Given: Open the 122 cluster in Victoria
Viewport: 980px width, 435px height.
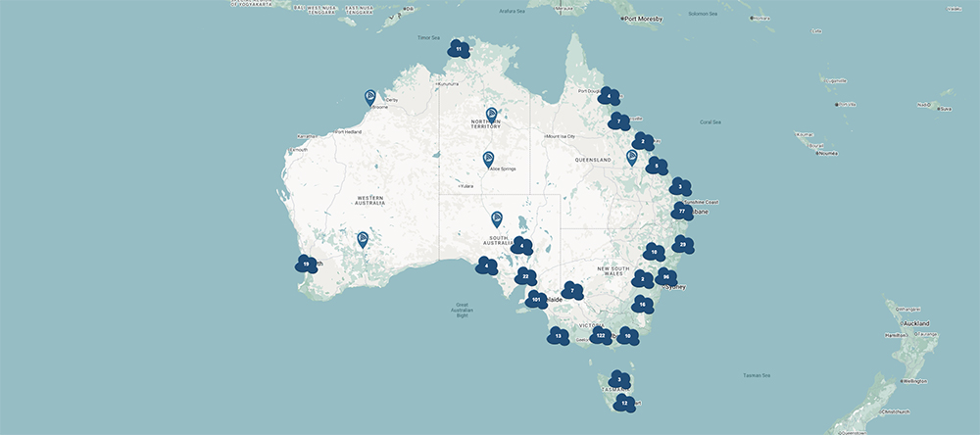Looking at the screenshot, I should pyautogui.click(x=601, y=335).
